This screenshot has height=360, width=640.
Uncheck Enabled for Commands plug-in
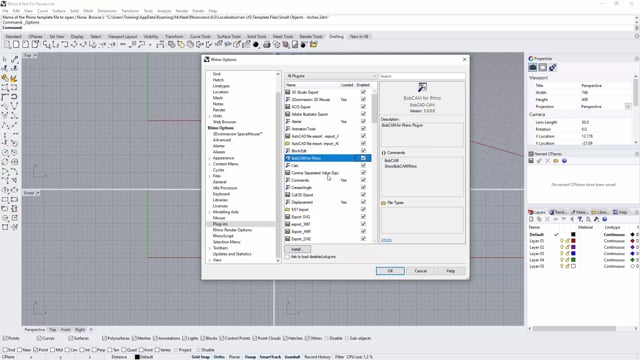point(363,180)
